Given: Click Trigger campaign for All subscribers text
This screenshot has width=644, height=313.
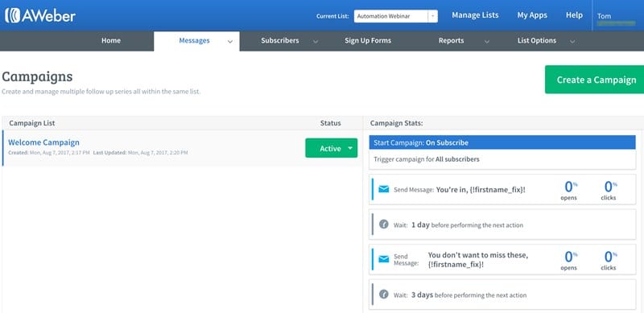Looking at the screenshot, I should click(427, 159).
